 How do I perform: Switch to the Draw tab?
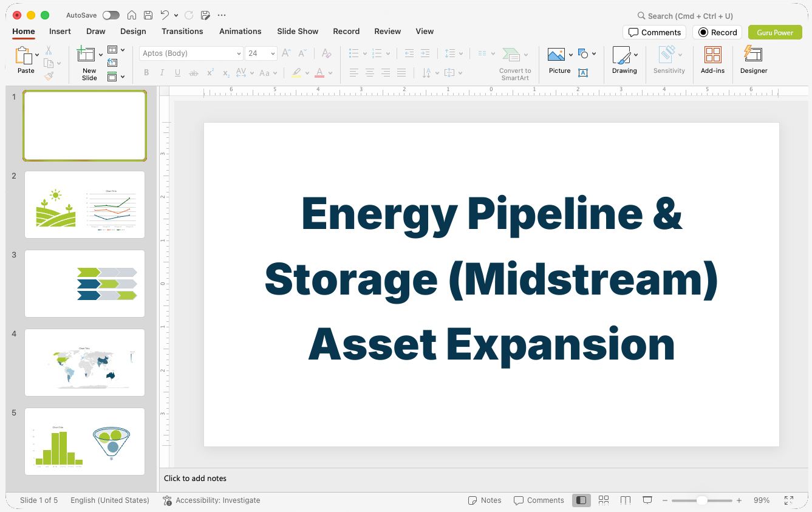coord(96,32)
